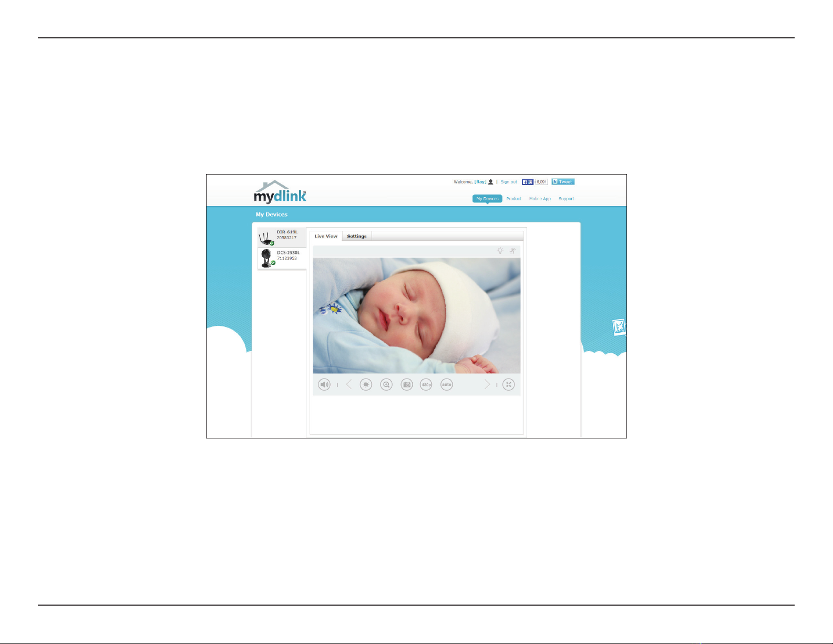Image resolution: width=833 pixels, height=644 pixels.
Task: Toggle the motion detection running-man icon
Action: (x=512, y=251)
